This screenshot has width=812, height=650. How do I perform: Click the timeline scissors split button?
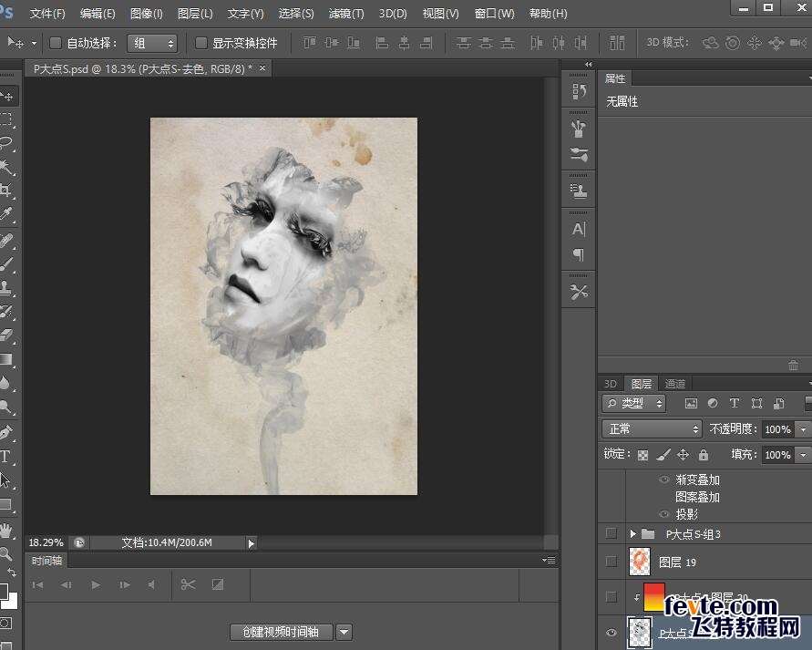pyautogui.click(x=188, y=584)
